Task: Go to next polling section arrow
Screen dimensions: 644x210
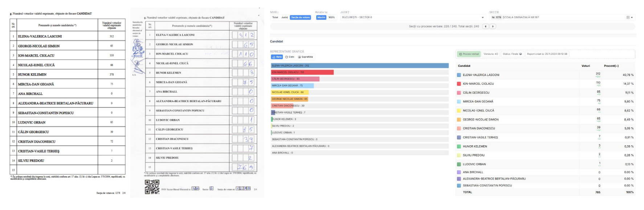Action: coord(493,27)
